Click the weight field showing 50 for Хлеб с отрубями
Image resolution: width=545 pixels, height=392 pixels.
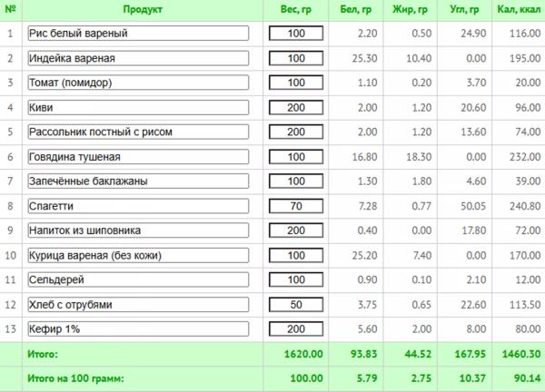[x=295, y=303]
